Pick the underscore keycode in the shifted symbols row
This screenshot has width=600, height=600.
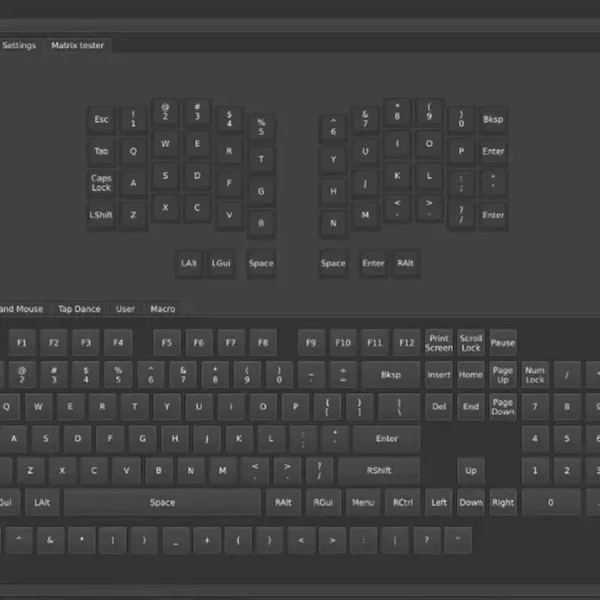click(176, 540)
